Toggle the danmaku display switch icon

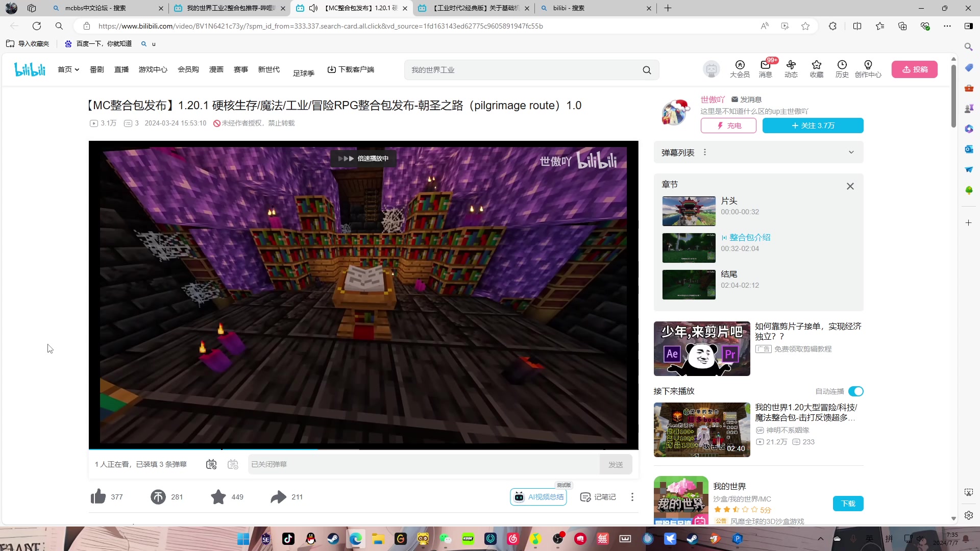pyautogui.click(x=211, y=464)
